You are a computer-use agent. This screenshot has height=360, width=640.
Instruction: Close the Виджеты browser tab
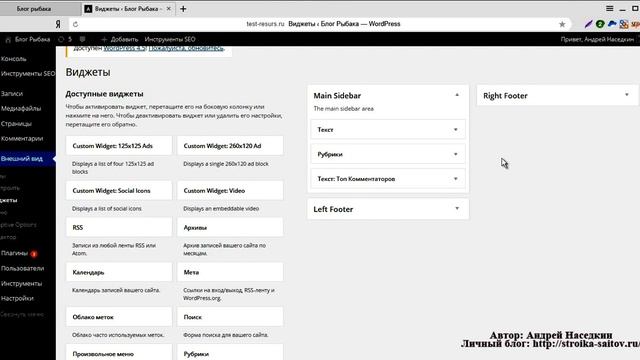pos(169,9)
